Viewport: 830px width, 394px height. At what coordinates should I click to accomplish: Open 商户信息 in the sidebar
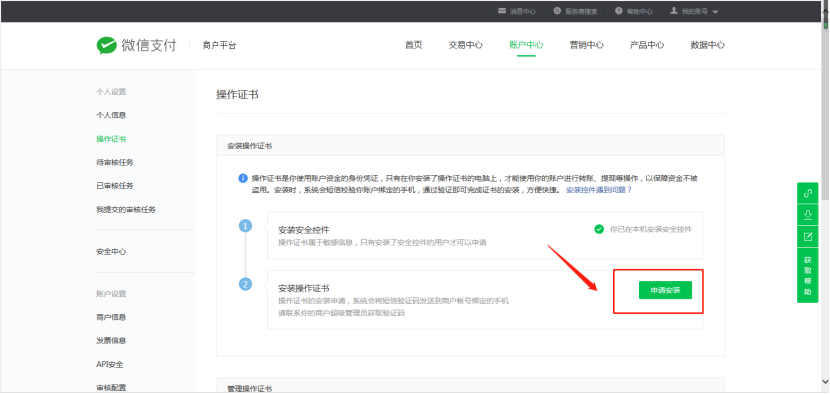click(111, 317)
